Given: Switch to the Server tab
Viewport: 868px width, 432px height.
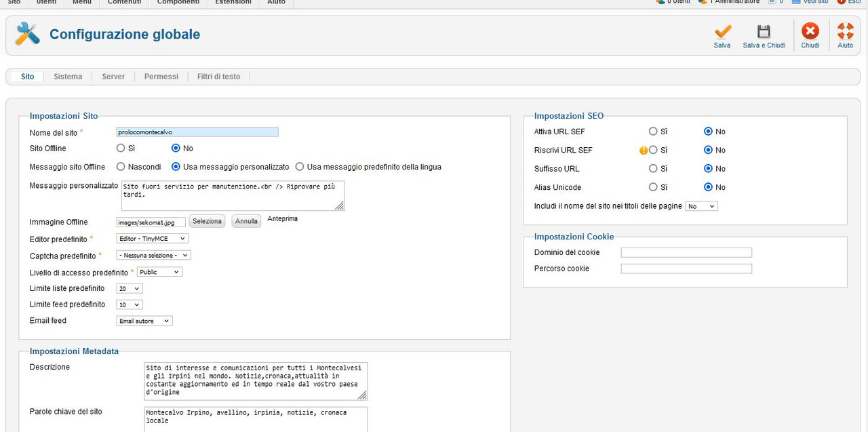Looking at the screenshot, I should point(113,77).
